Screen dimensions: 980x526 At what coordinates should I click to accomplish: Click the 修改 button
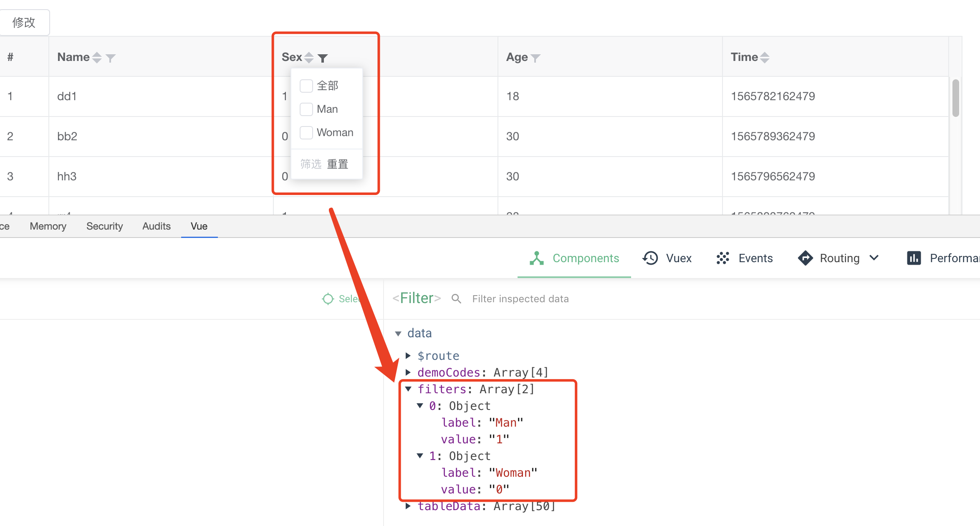(x=24, y=22)
